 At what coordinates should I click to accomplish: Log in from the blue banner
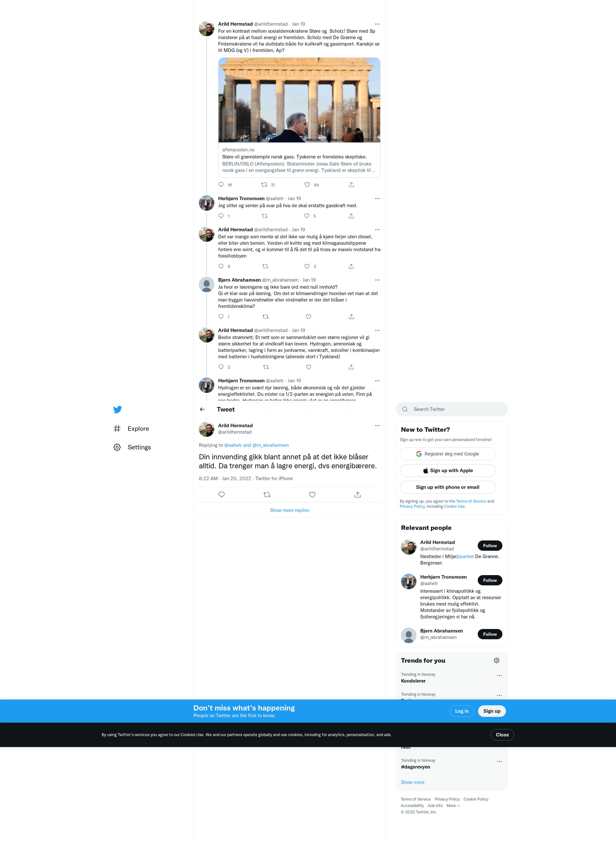coord(462,711)
